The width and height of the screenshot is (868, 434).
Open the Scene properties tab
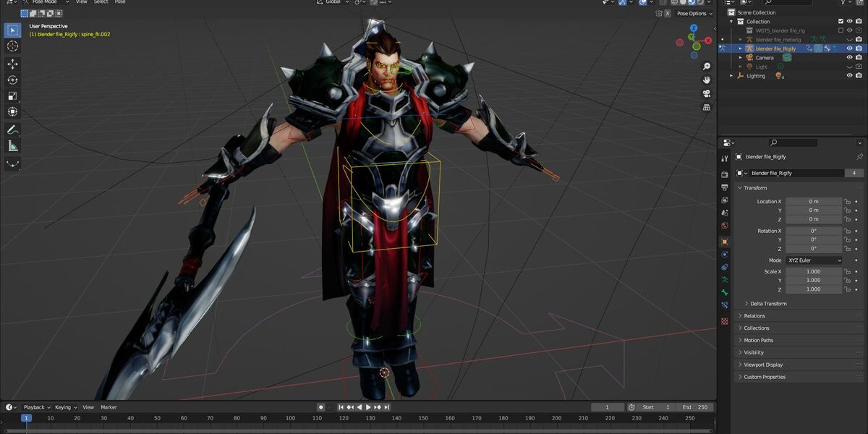tap(724, 213)
